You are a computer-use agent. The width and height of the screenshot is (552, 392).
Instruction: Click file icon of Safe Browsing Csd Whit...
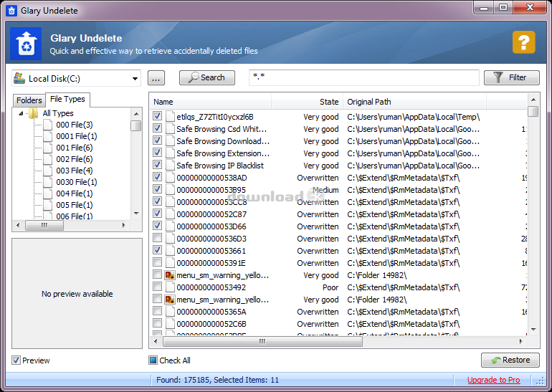coord(170,129)
